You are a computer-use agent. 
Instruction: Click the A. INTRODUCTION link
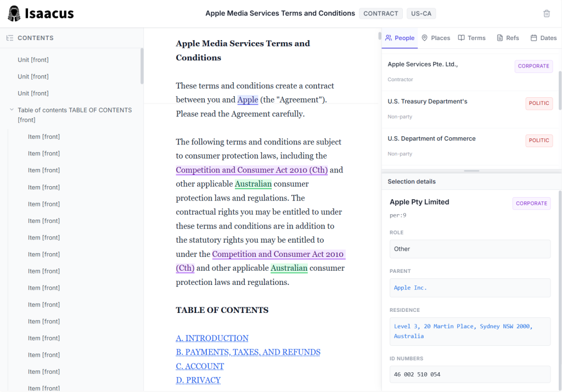coord(212,338)
